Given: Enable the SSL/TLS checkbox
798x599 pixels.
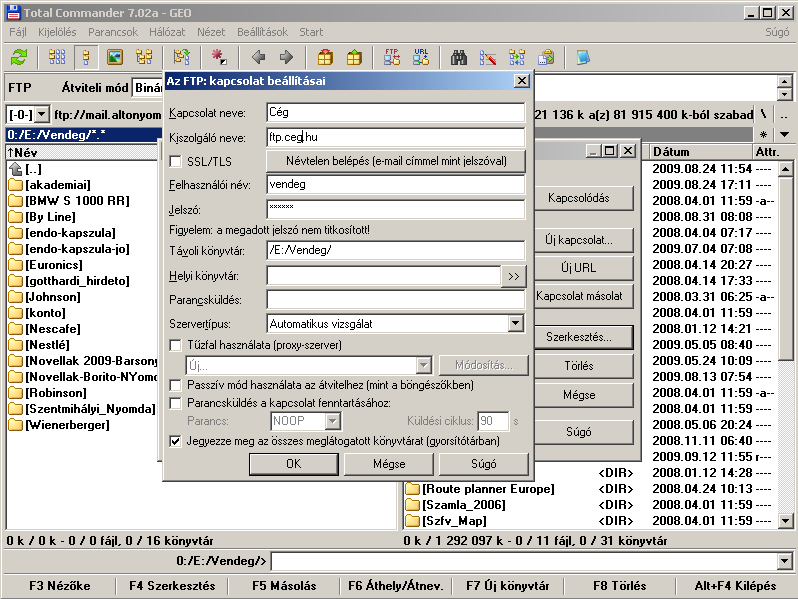Looking at the screenshot, I should pos(175,161).
